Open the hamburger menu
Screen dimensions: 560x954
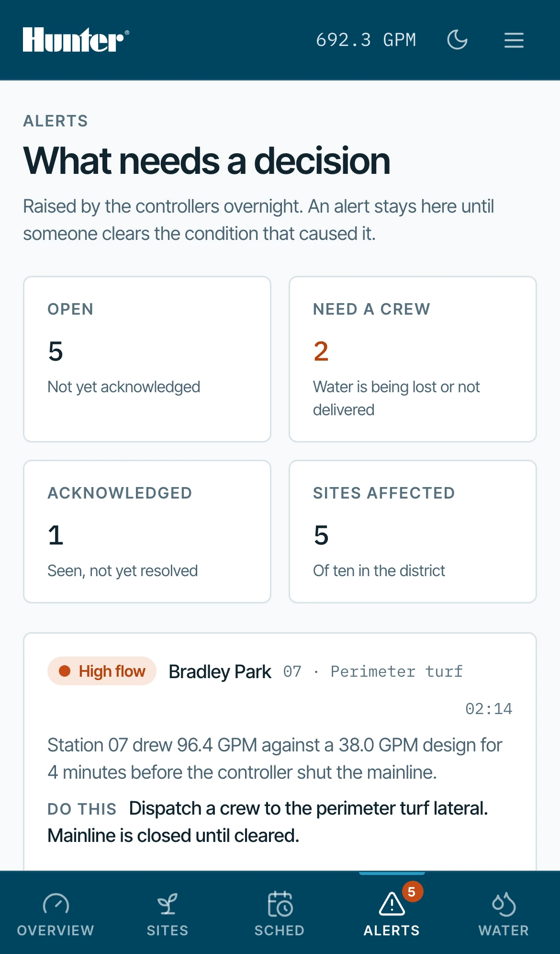click(x=514, y=40)
